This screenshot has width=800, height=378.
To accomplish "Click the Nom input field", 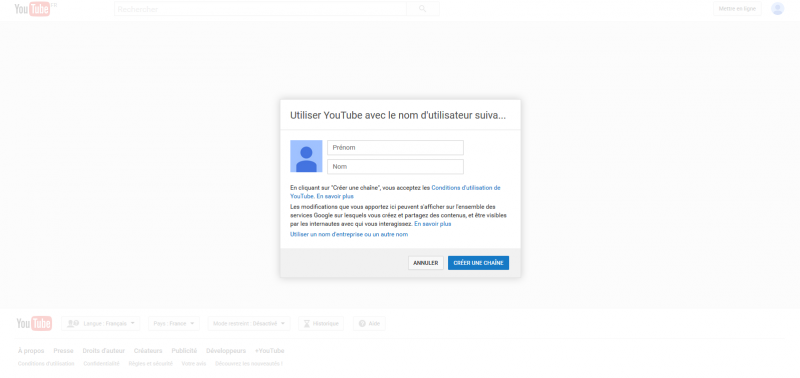I will [x=395, y=166].
